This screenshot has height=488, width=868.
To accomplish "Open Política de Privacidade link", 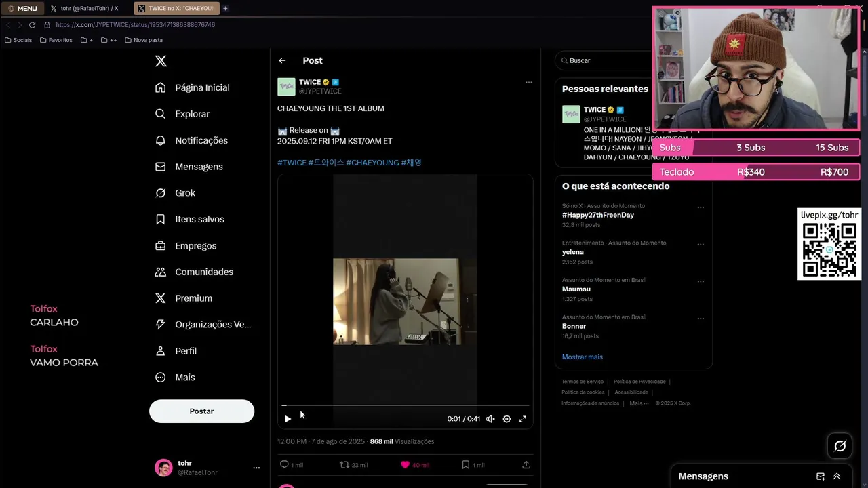I will 639,382.
